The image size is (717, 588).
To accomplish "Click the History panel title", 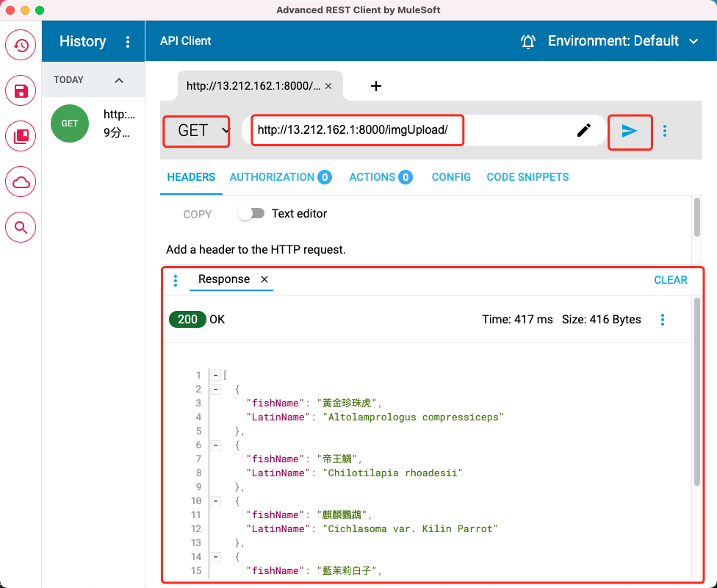I will tap(83, 41).
